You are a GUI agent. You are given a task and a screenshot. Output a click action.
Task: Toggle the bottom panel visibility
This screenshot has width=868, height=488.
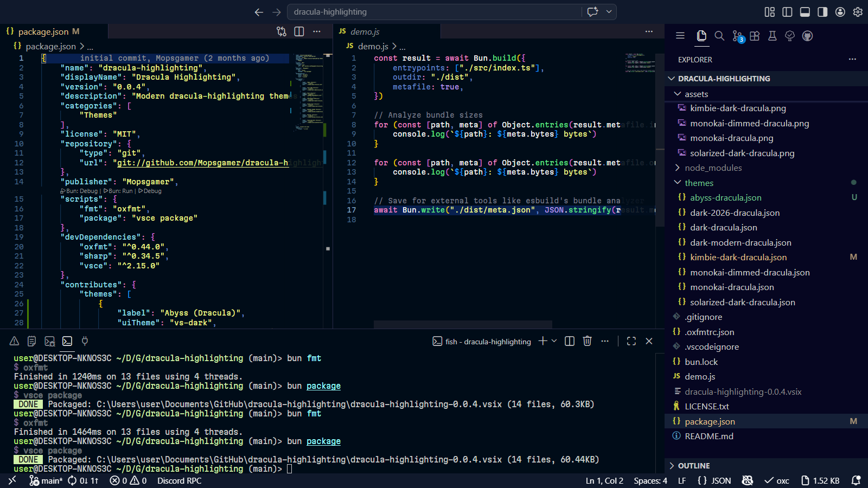coord(805,12)
